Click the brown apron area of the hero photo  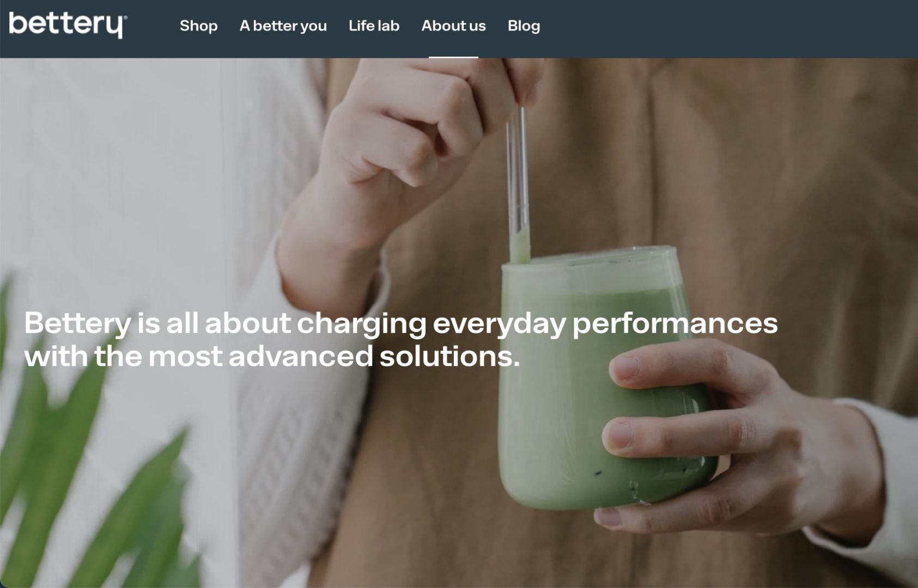point(763,191)
